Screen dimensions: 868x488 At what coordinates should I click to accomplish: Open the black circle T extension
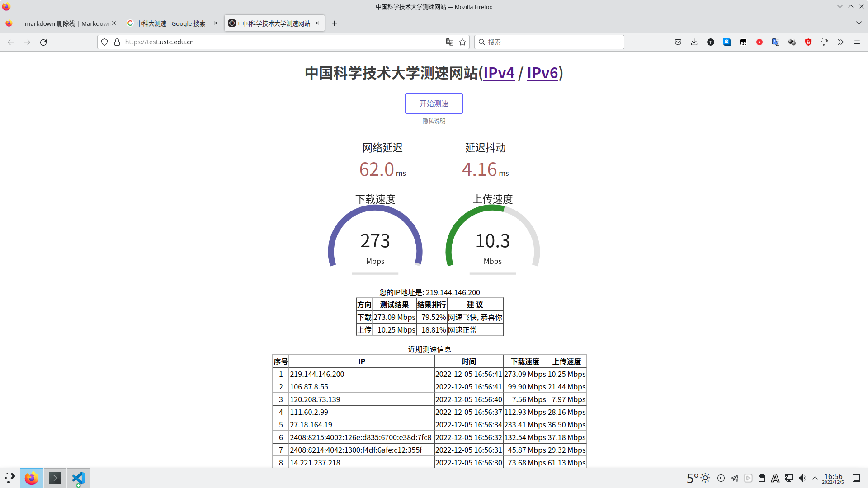pyautogui.click(x=711, y=42)
